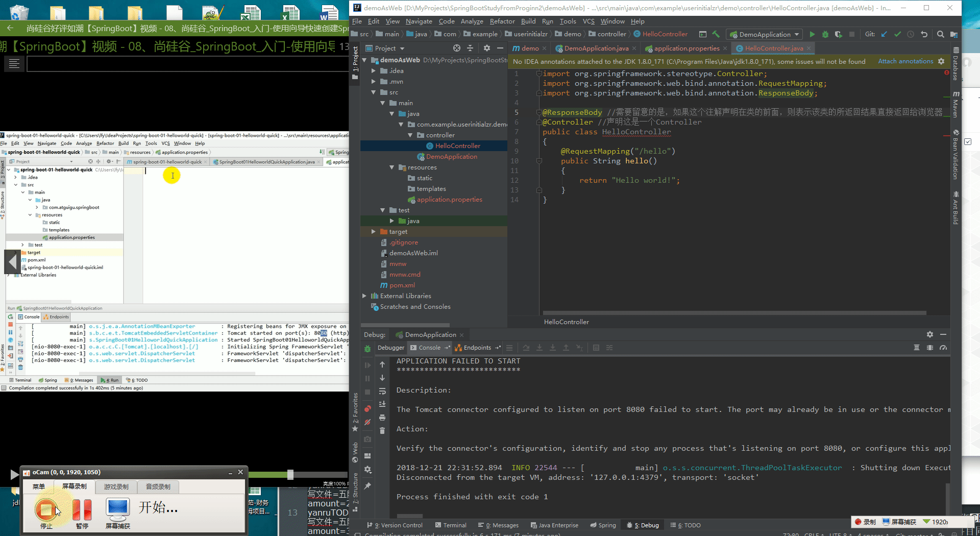This screenshot has width=980, height=536.
Task: Open the notification bar settings gear
Action: [941, 61]
